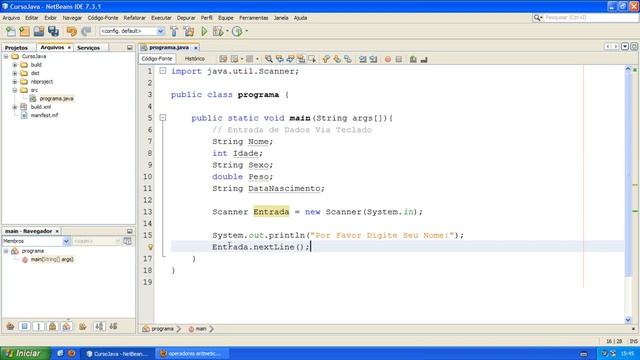
Task: Click the Undo arrow icon
Action: point(72,31)
